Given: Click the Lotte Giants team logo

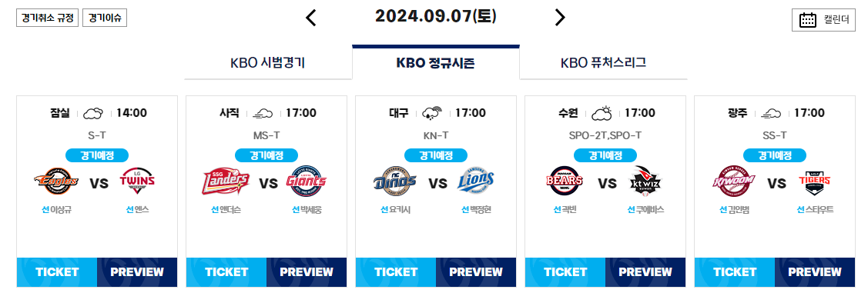Looking at the screenshot, I should [x=307, y=181].
